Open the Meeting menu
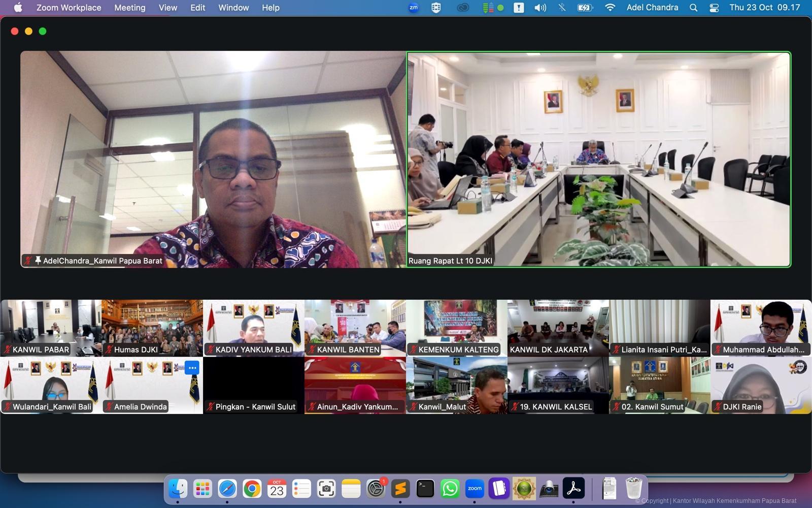This screenshot has height=508, width=812. pos(129,8)
